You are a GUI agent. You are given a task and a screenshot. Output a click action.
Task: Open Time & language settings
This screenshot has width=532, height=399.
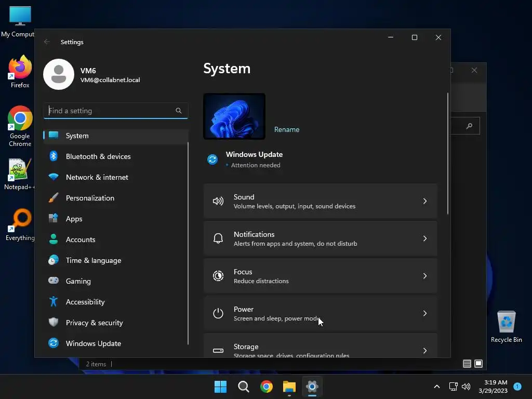(x=116, y=260)
